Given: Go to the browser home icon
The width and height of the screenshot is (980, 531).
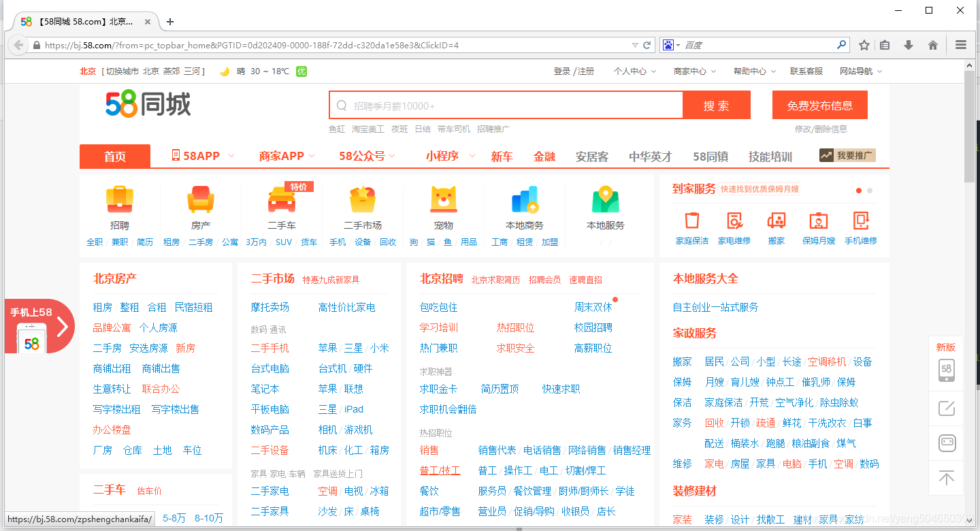Looking at the screenshot, I should [933, 45].
